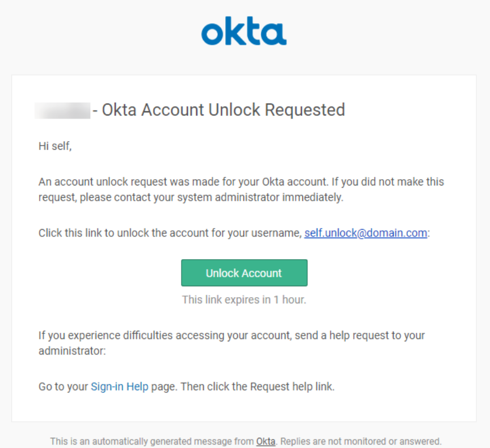Image resolution: width=490 pixels, height=448 pixels.
Task: Follow the underlined Okta link in footer
Action: coord(265,441)
